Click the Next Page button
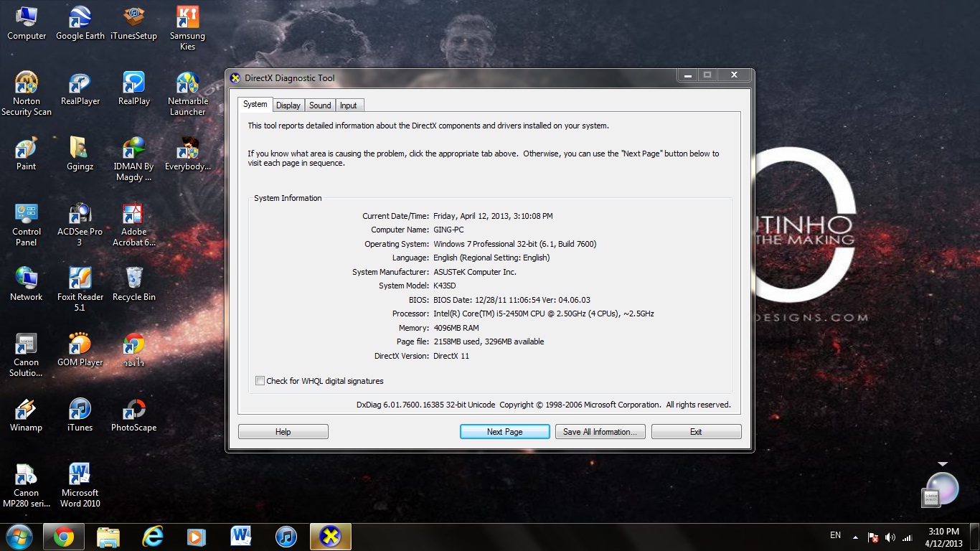 [x=505, y=432]
